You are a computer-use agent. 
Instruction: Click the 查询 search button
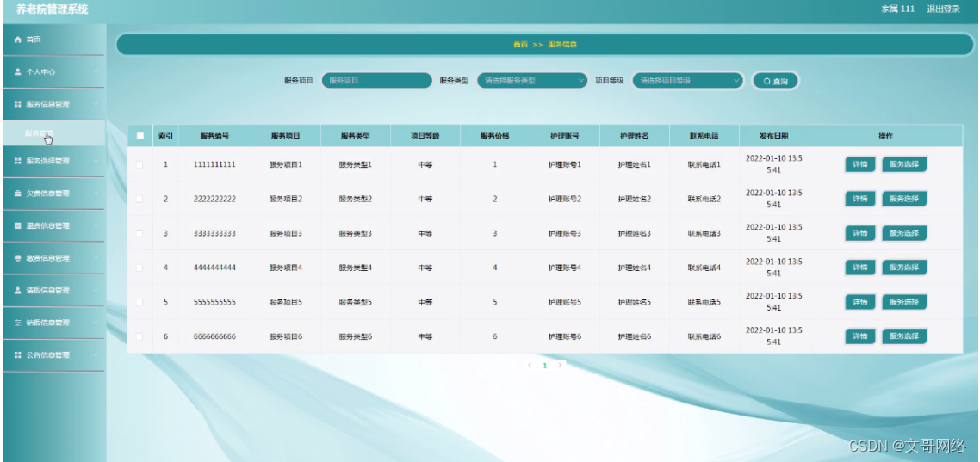(775, 81)
